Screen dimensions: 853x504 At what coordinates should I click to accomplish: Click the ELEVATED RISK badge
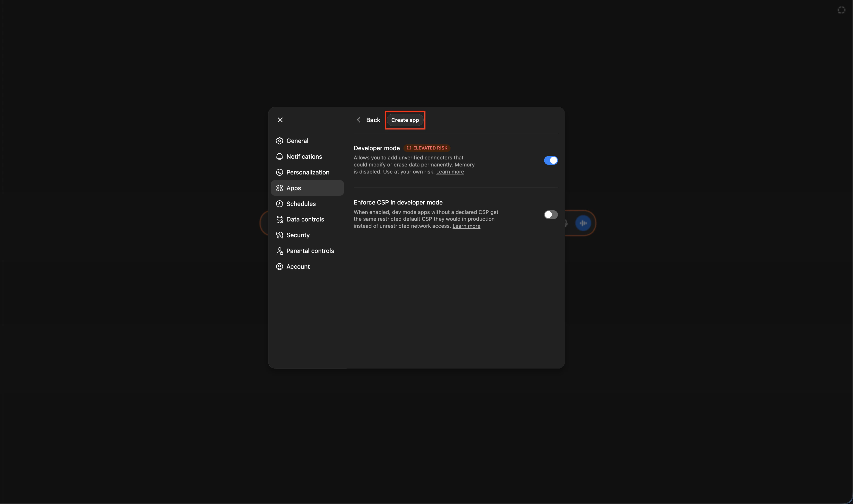(427, 148)
